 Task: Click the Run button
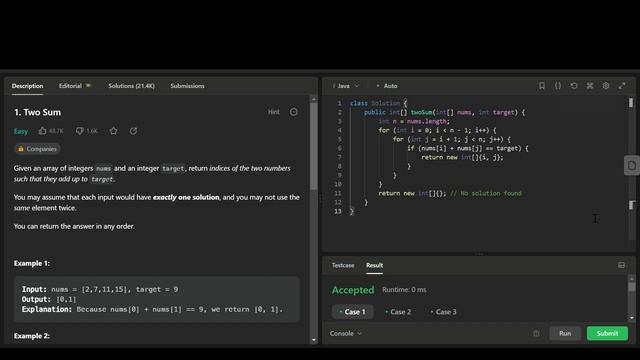565,333
